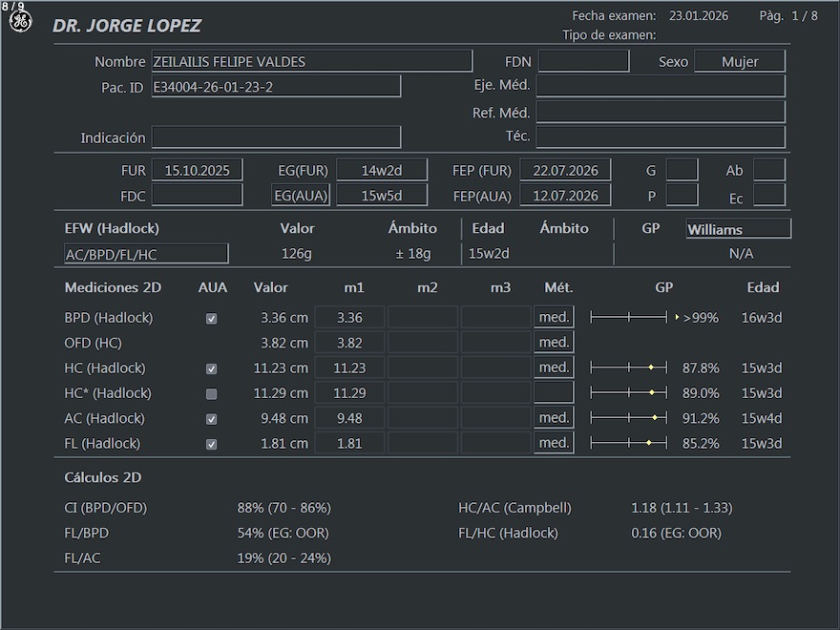Toggle the BPD (Hadlock) AUA checkbox
The height and width of the screenshot is (630, 840).
[x=212, y=319]
